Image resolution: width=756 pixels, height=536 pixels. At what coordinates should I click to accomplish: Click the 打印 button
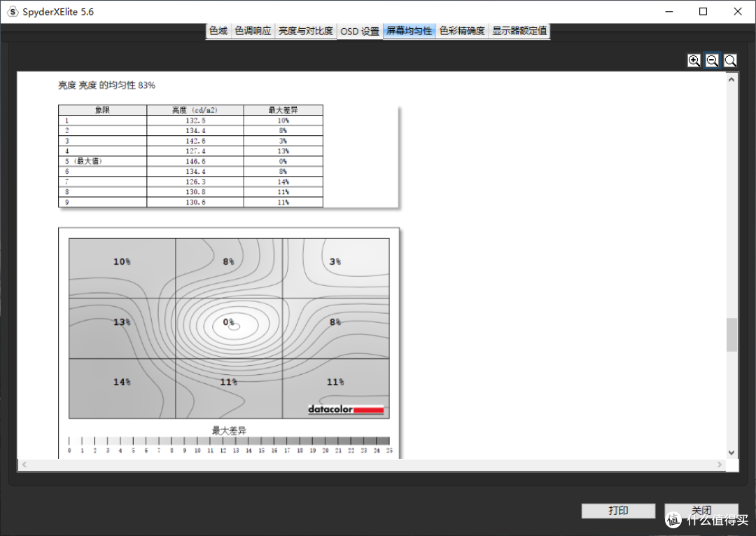[618, 511]
